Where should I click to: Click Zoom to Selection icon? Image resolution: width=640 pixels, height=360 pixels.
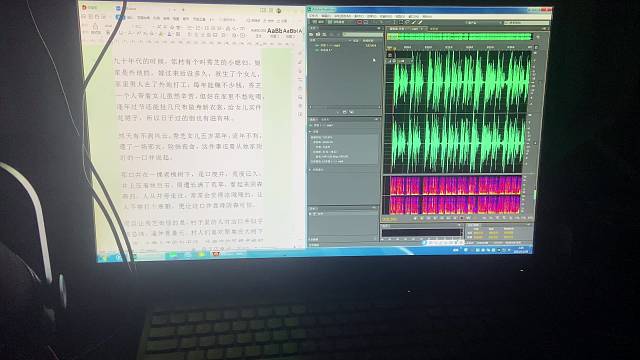coord(531,218)
